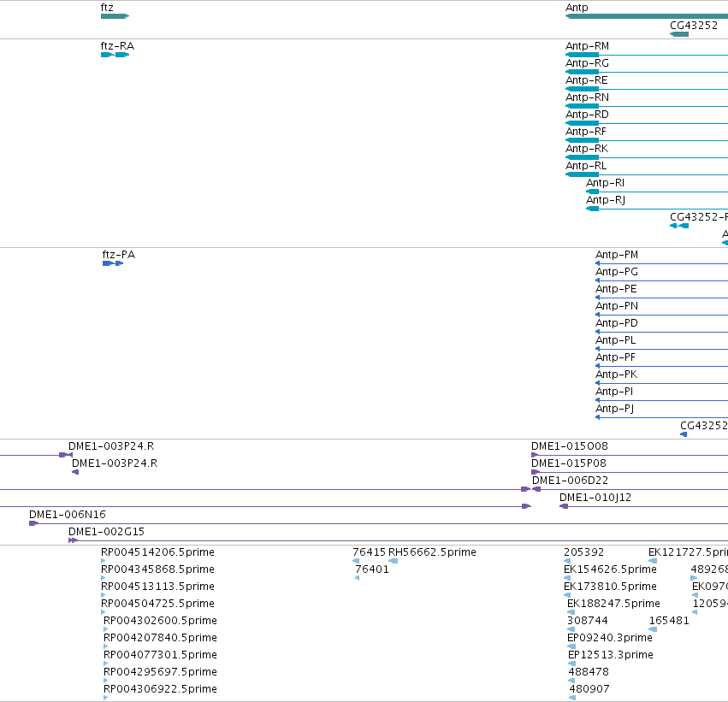This screenshot has width=728, height=702.
Task: Open RP004513113.5prime entry
Action: coord(158,587)
